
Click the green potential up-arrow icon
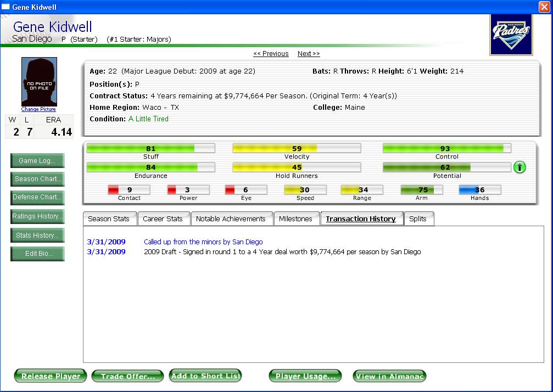point(520,167)
